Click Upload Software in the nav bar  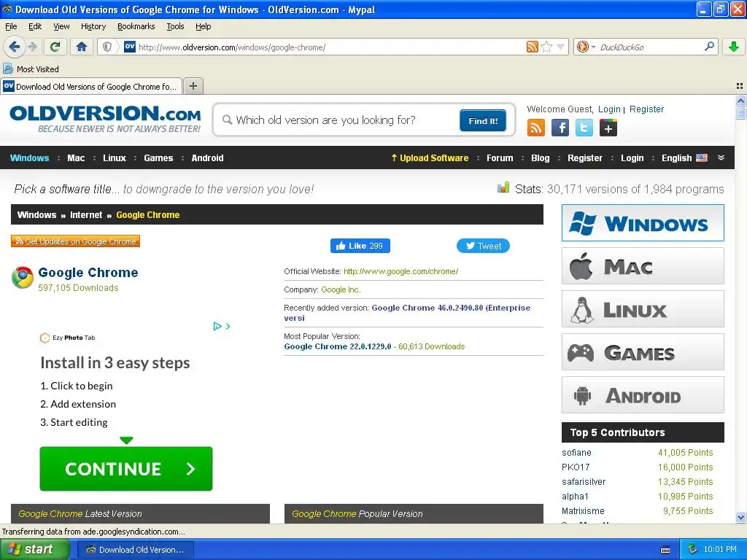click(x=430, y=157)
